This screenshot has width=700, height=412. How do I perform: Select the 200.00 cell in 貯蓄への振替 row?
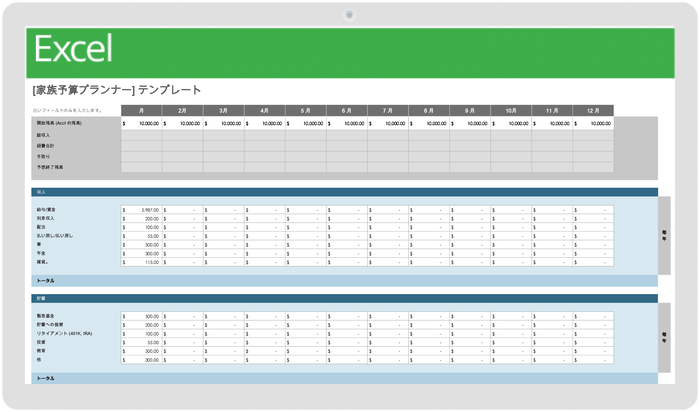pyautogui.click(x=142, y=325)
